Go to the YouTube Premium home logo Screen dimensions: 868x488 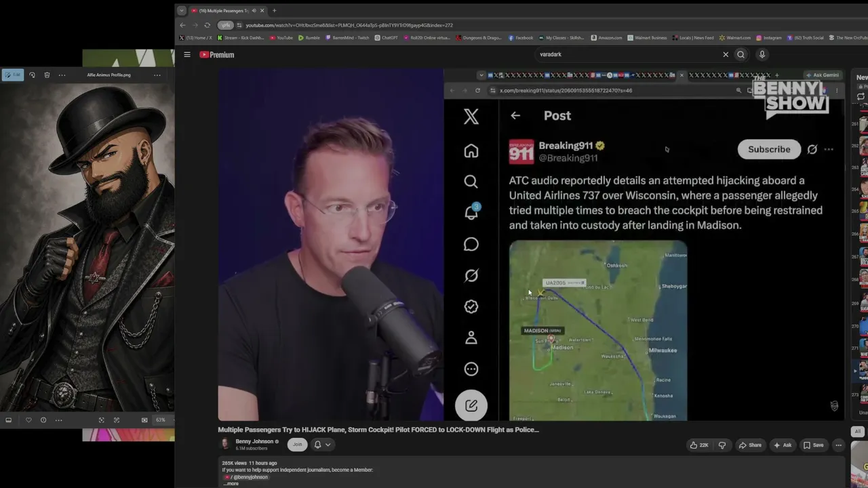217,55
